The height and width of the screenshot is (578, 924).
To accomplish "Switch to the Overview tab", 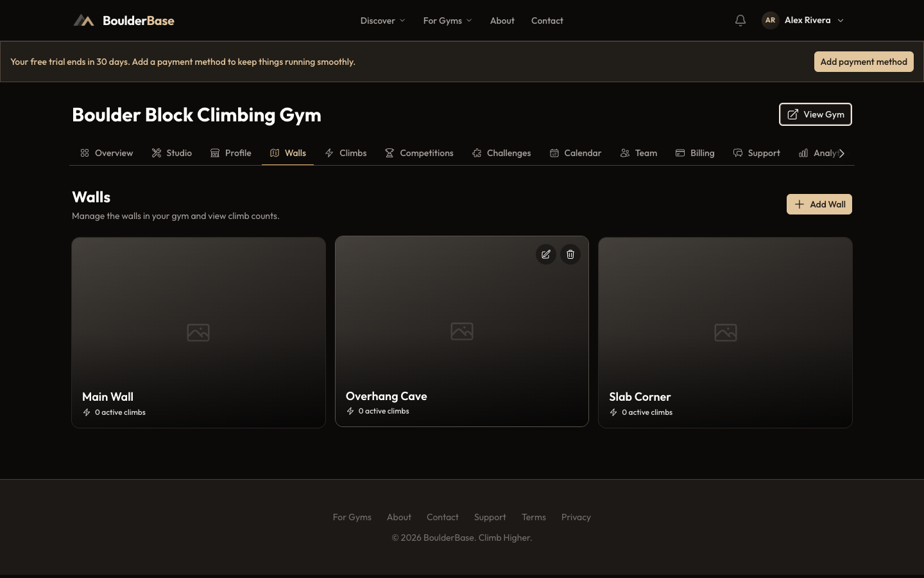I will [107, 153].
